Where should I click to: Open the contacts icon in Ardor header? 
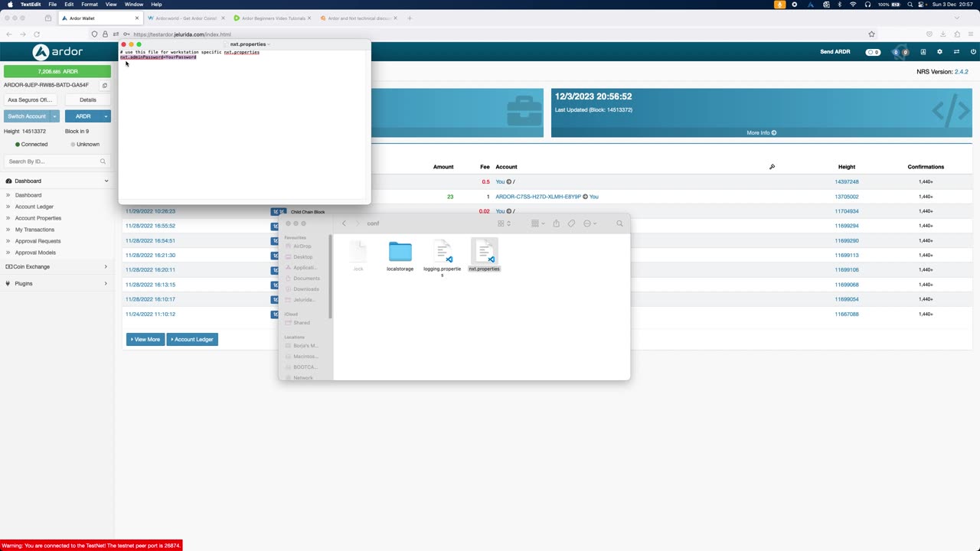coord(923,52)
